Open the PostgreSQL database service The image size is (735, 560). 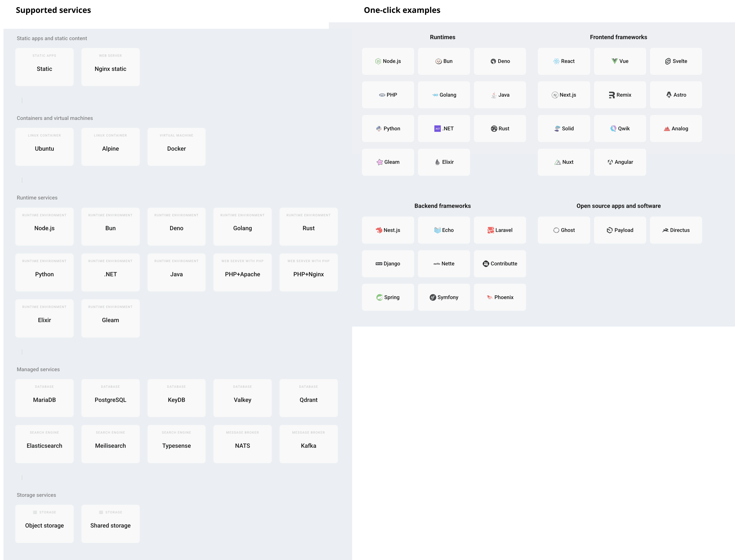coord(110,398)
